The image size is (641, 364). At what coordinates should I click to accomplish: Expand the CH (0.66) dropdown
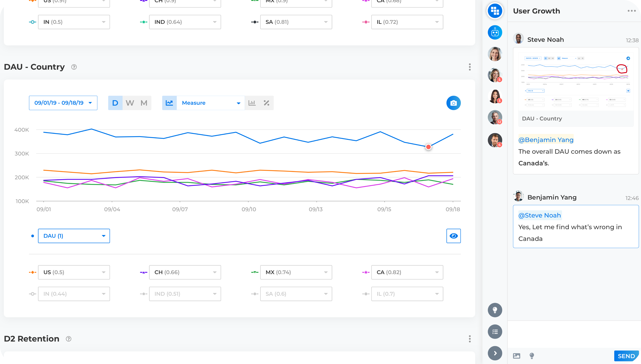pyautogui.click(x=185, y=272)
